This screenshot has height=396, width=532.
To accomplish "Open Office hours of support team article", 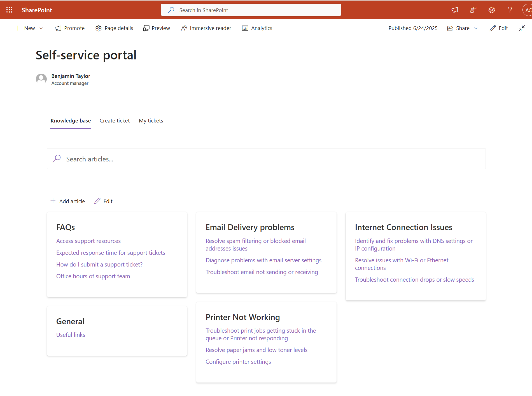I will (93, 276).
